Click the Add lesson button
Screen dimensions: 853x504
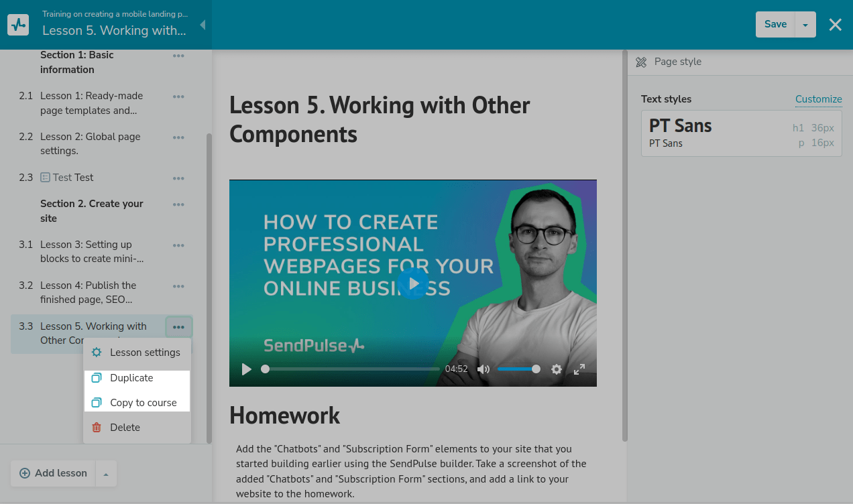coord(54,473)
